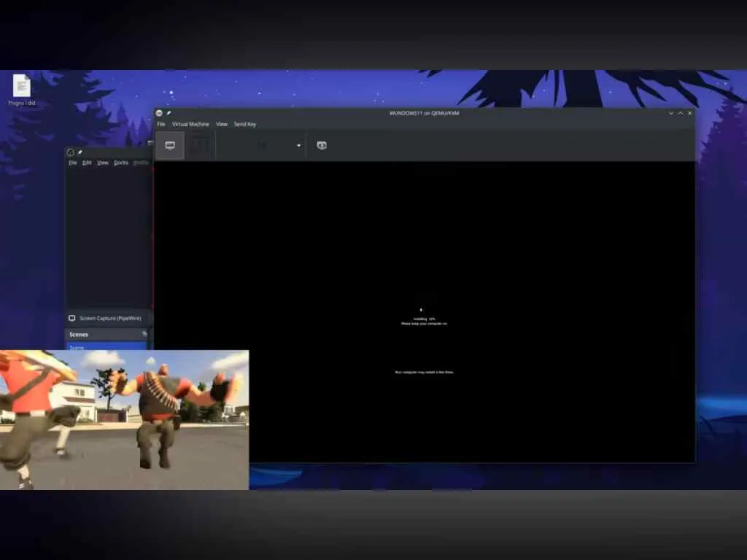Click the pin icon in the WINDOWS11 window title bar
The width and height of the screenshot is (747, 560).
pos(169,113)
